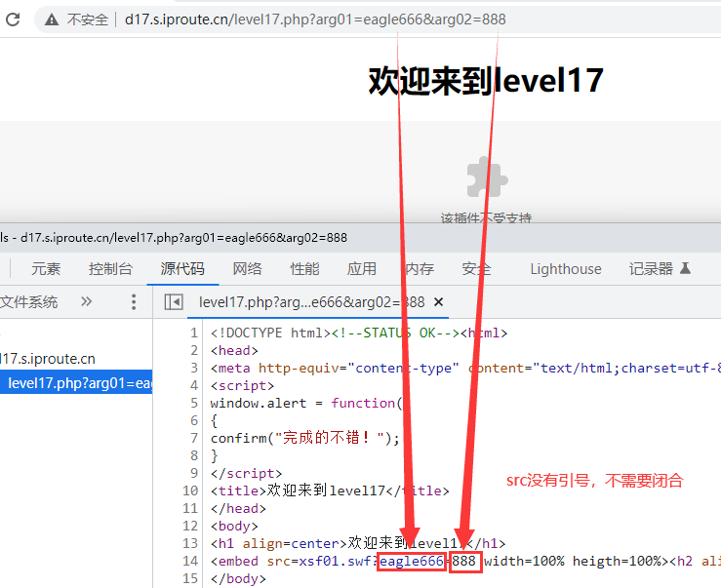Viewport: 721px width, 588px height.
Task: Open the three-dot menu in file panel
Action: [134, 302]
